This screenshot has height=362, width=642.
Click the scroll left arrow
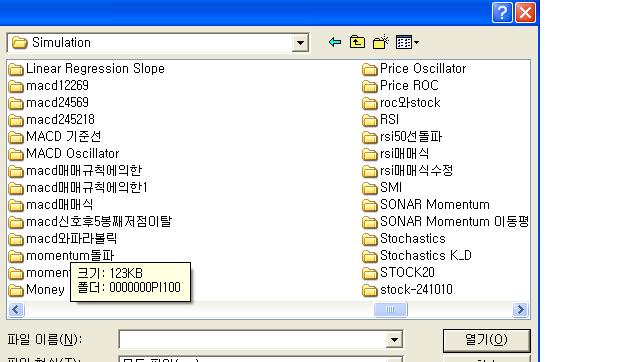tap(16, 310)
